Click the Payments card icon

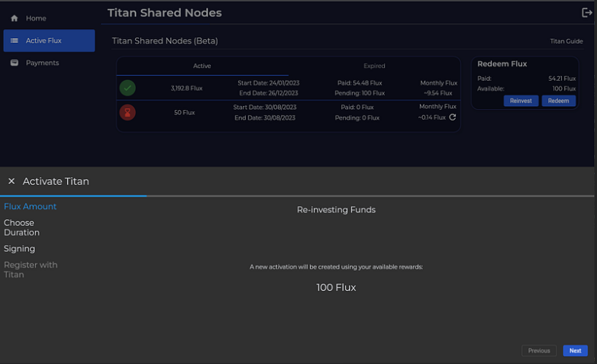(x=15, y=63)
